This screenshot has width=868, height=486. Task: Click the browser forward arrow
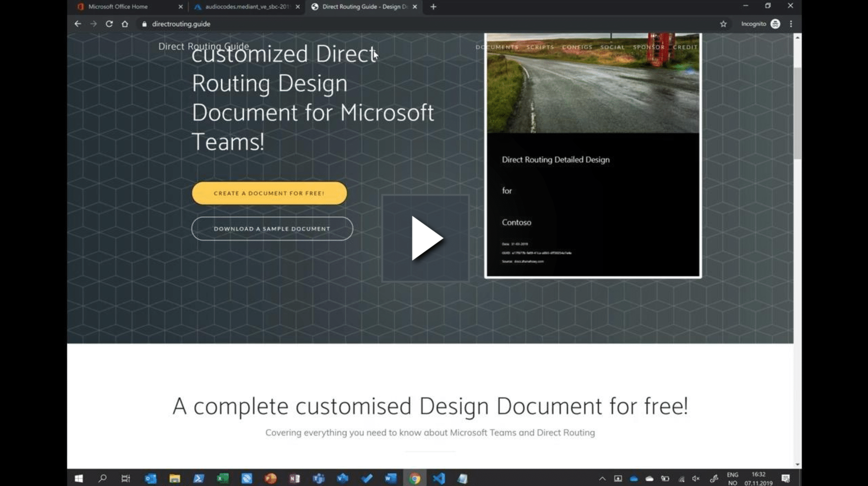(x=93, y=24)
